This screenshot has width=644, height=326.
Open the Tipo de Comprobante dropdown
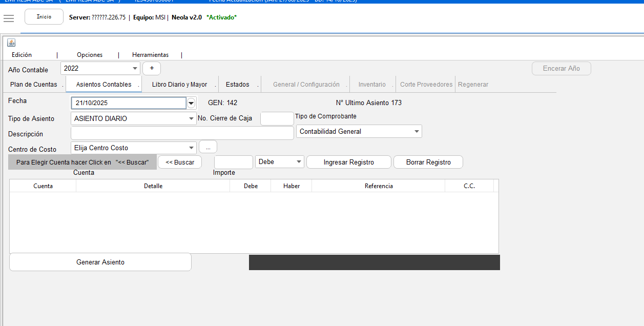416,132
